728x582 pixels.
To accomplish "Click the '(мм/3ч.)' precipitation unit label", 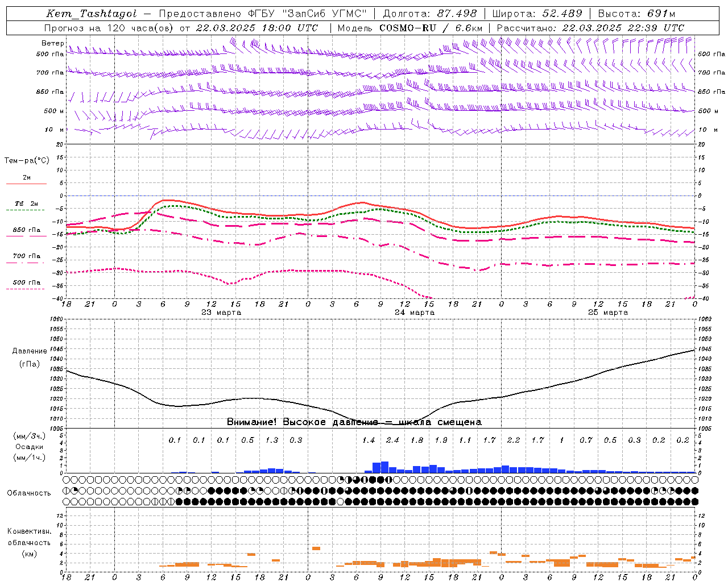I will tap(30, 436).
